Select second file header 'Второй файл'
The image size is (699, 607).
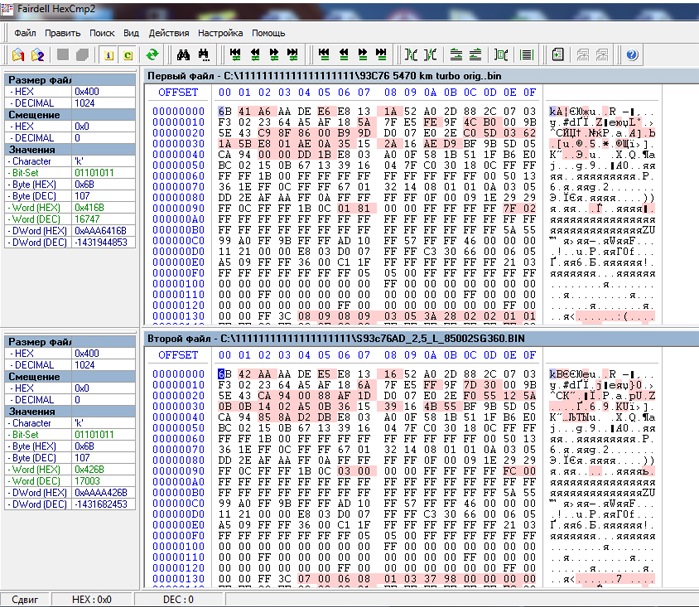coord(179,338)
